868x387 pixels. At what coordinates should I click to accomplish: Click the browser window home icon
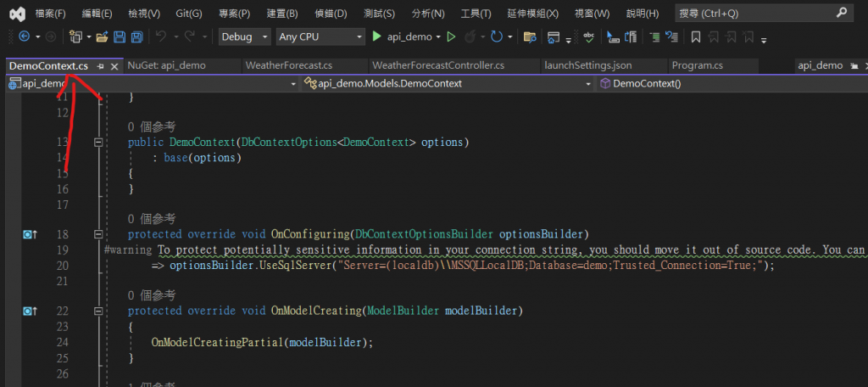[x=553, y=37]
